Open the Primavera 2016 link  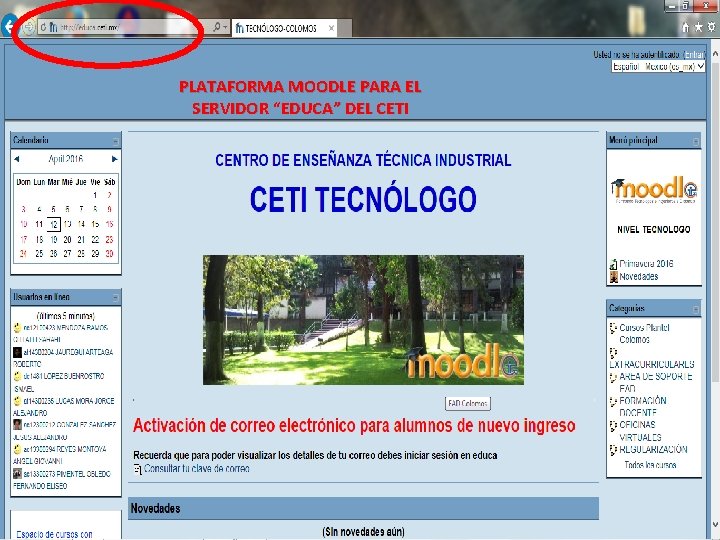(x=646, y=264)
